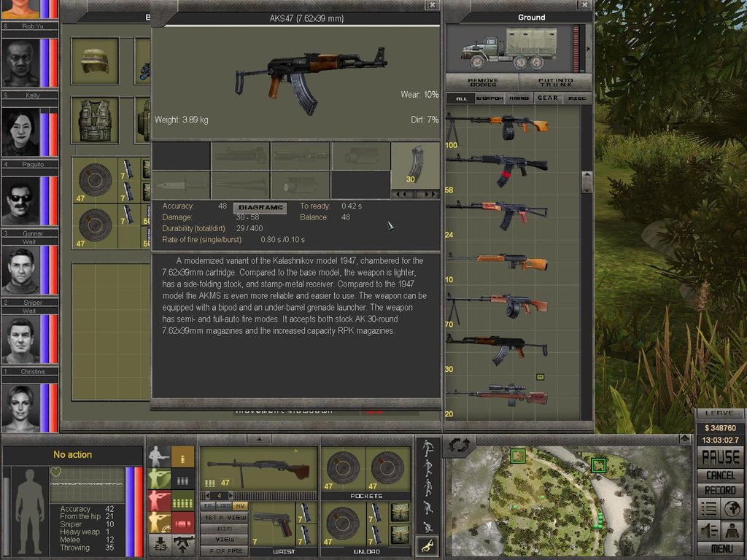Filter ground items by Misc.

pos(578,98)
